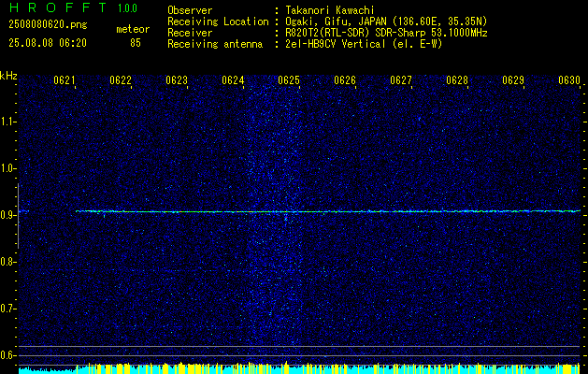The height and width of the screenshot is (374, 588).
Task: Click the 0623 time marker
Action: pos(177,80)
